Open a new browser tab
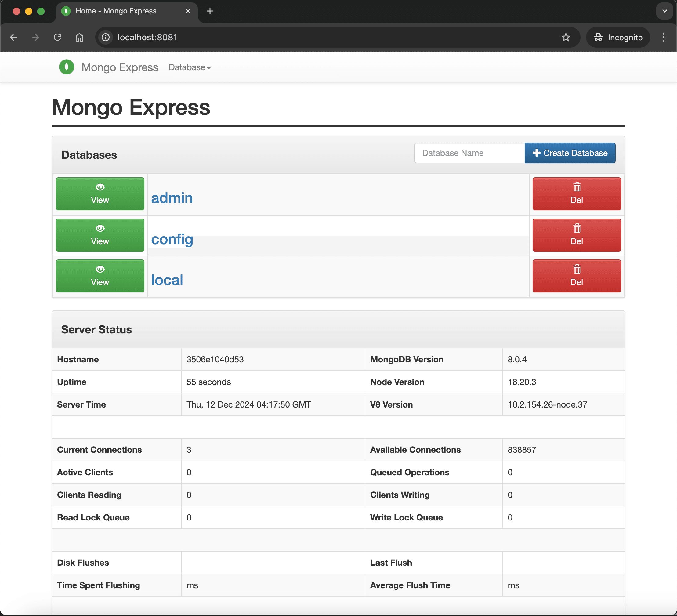This screenshot has height=616, width=677. coord(210,11)
